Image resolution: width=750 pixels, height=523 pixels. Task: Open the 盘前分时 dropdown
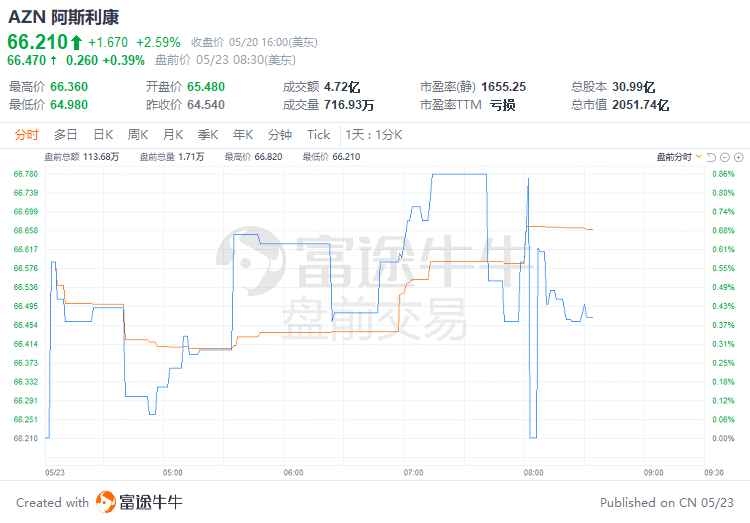[x=679, y=157]
